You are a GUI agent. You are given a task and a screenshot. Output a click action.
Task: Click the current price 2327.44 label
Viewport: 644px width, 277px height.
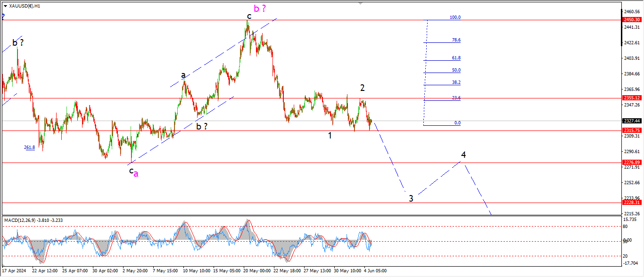631,121
